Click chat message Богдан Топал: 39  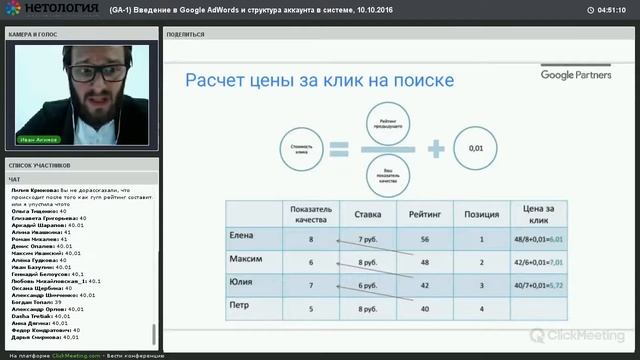pos(36,302)
